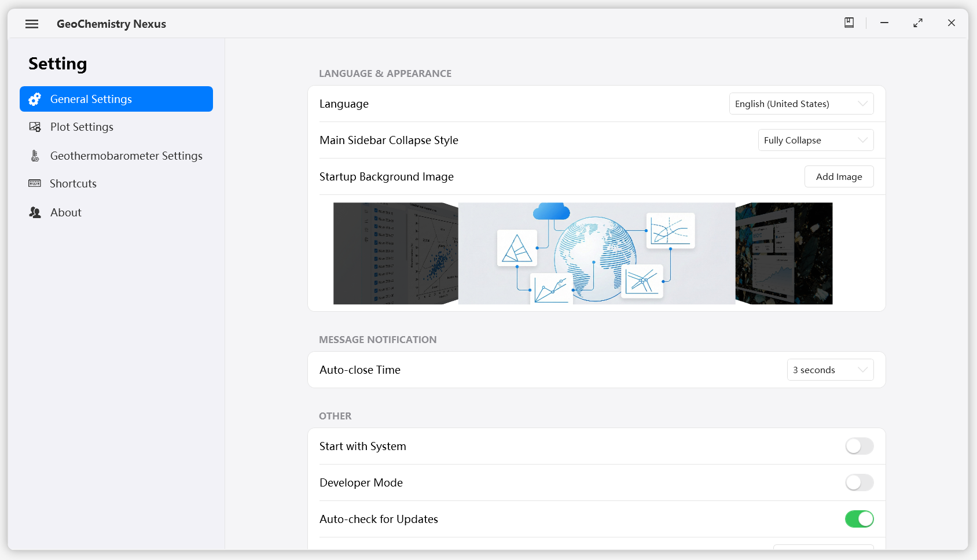Open Geothermobarometer Settings page
The height and width of the screenshot is (560, 977).
(x=116, y=156)
